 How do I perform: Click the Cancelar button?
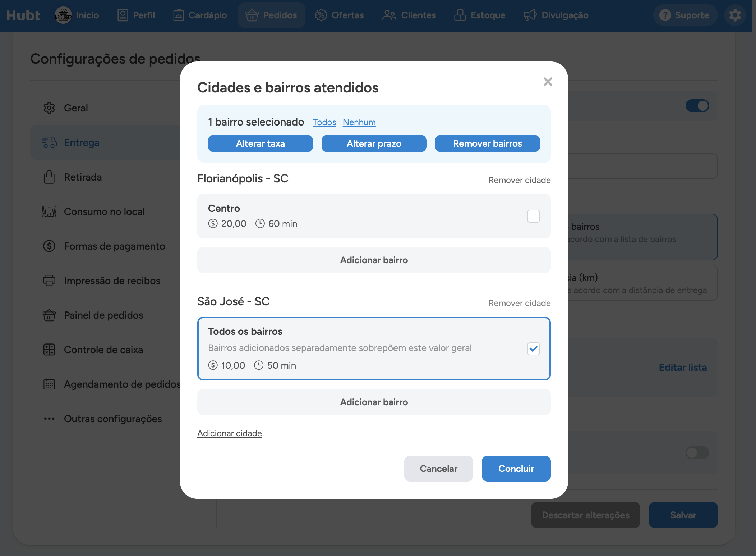point(439,469)
